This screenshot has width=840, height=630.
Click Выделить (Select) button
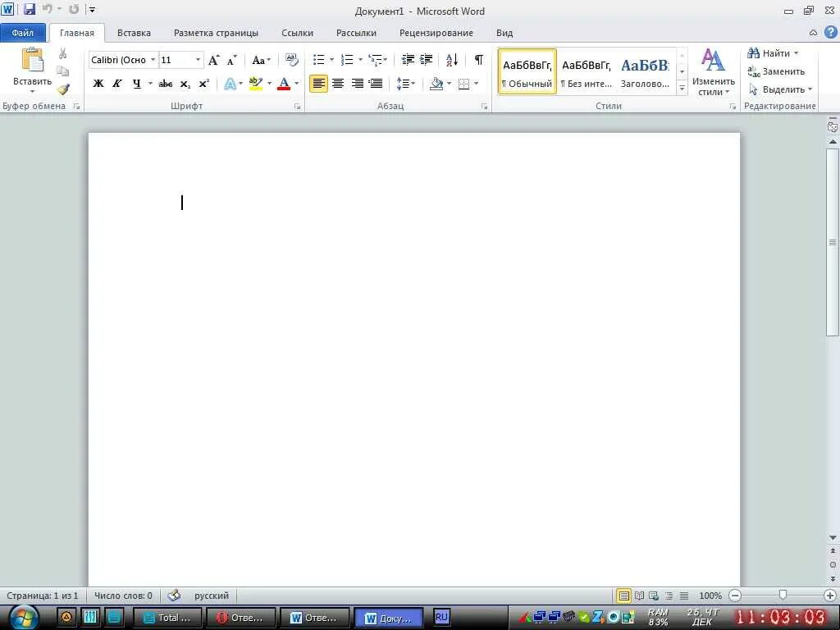[x=780, y=89]
